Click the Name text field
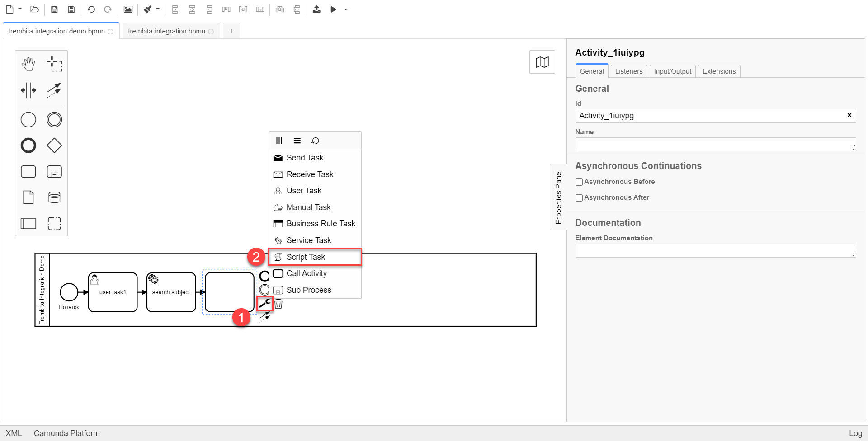 [714, 145]
